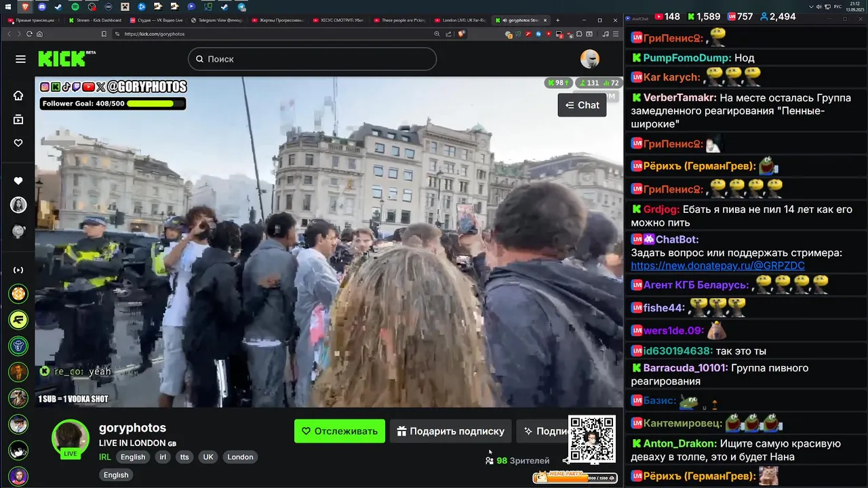Viewport: 868px width, 488px height.
Task: Click the share icon in address bar
Action: coord(448,34)
